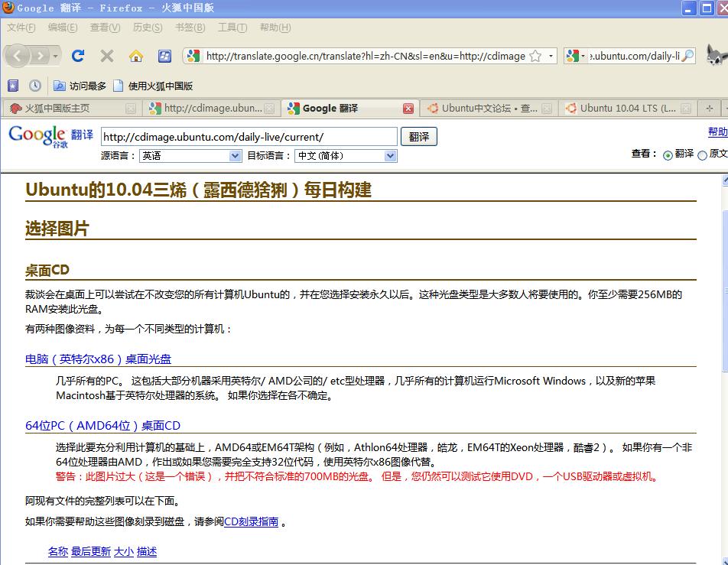Click the blue window icon beside Home
Viewport: 728px width, 565px height.
coord(164,56)
